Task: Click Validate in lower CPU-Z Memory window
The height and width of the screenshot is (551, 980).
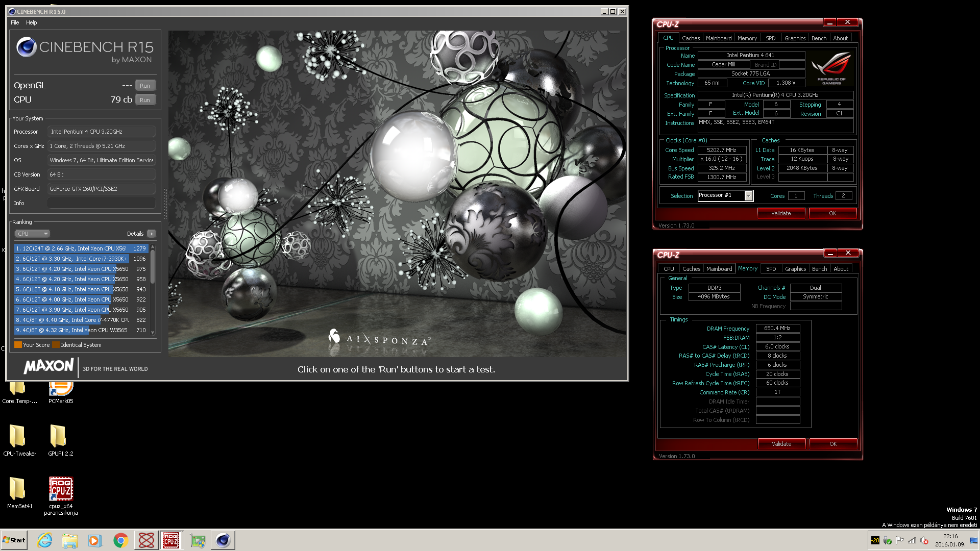Action: [781, 444]
